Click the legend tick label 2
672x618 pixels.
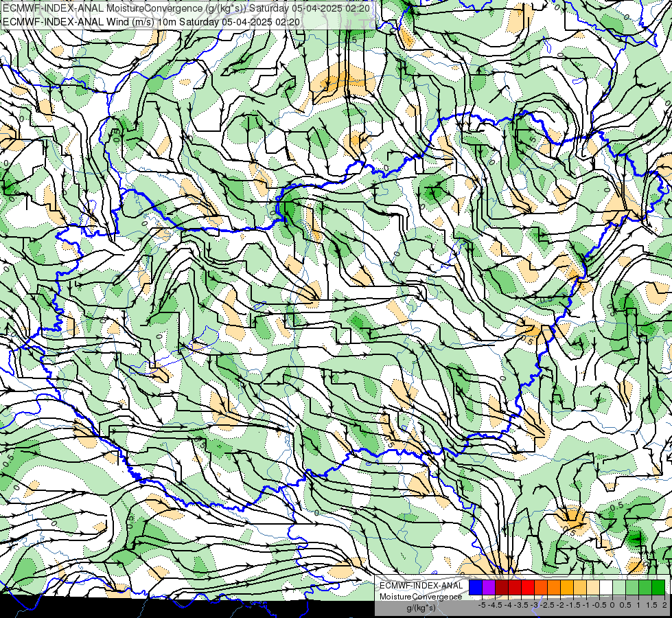(x=664, y=605)
